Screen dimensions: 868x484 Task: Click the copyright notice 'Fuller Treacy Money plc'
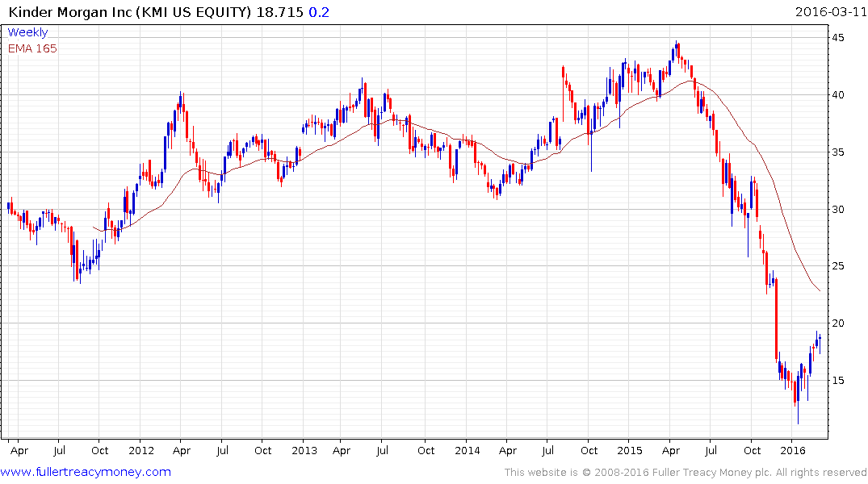tap(711, 473)
